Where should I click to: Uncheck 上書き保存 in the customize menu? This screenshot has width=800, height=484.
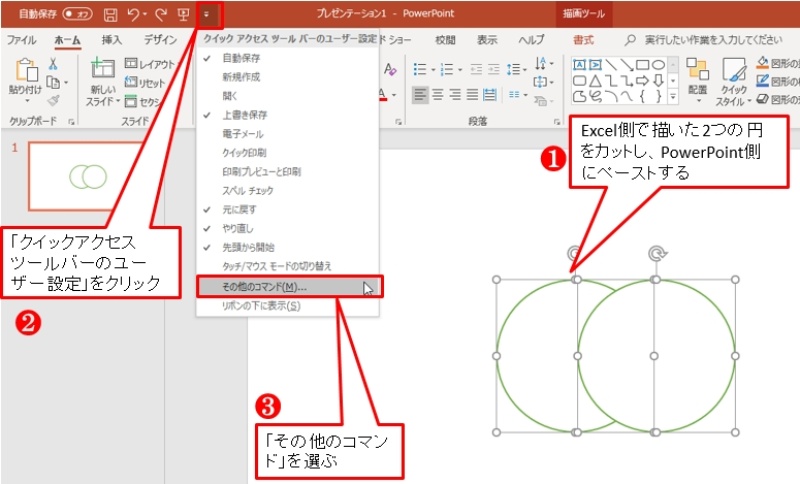pos(245,114)
